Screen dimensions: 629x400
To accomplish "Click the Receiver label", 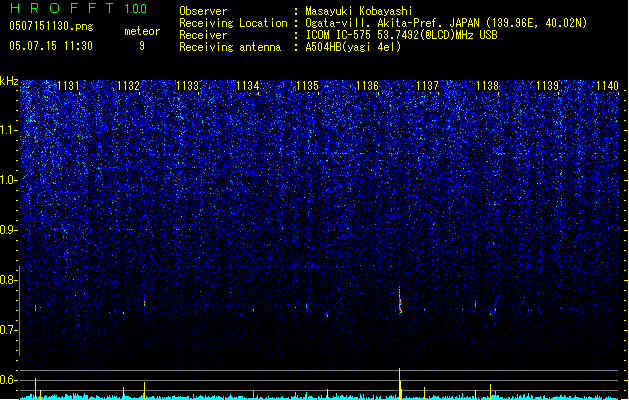I will tap(203, 35).
